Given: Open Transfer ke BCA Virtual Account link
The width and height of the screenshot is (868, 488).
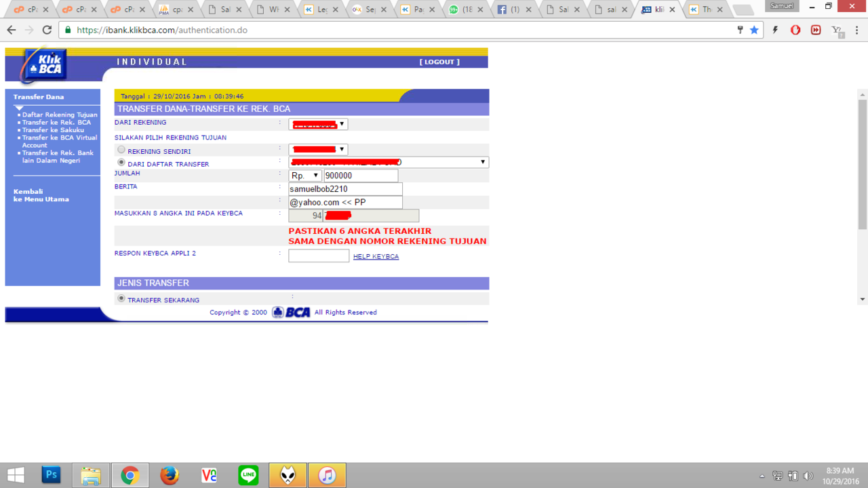Looking at the screenshot, I should click(60, 141).
